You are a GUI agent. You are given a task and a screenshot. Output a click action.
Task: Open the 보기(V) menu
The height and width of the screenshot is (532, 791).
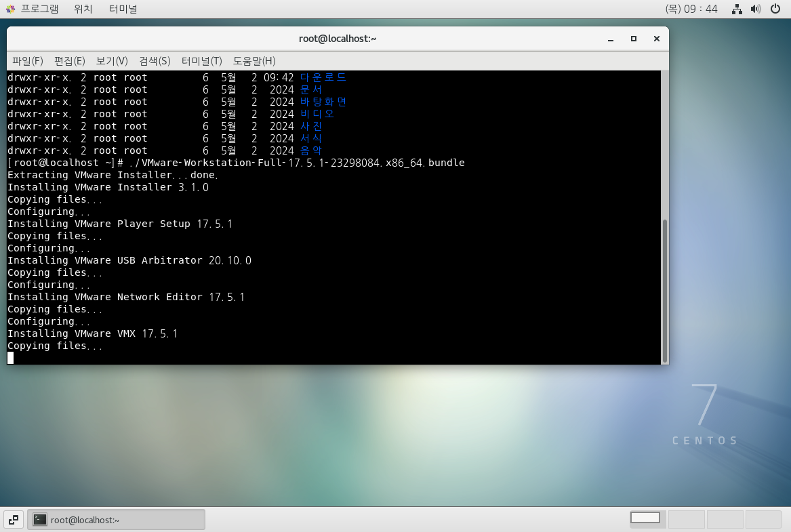(x=112, y=61)
